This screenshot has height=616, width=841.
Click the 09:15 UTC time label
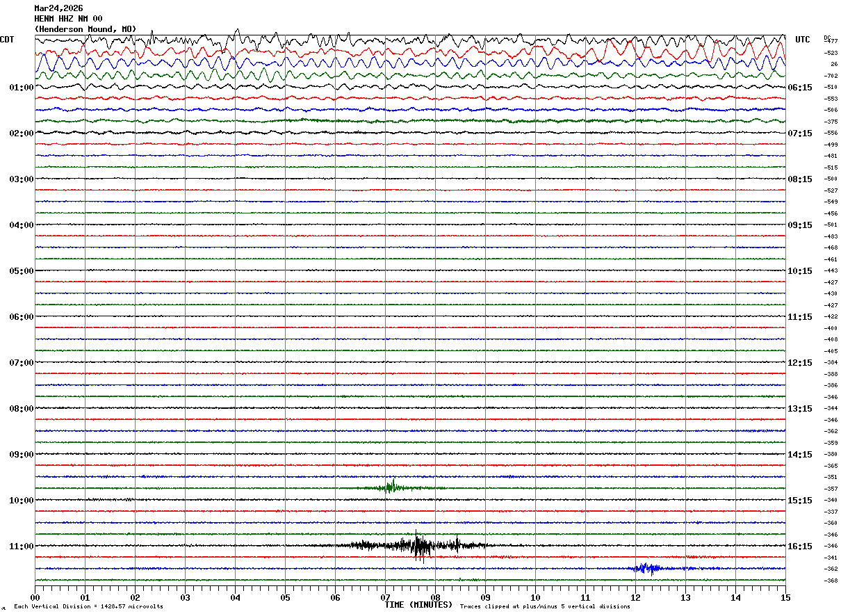coord(800,225)
